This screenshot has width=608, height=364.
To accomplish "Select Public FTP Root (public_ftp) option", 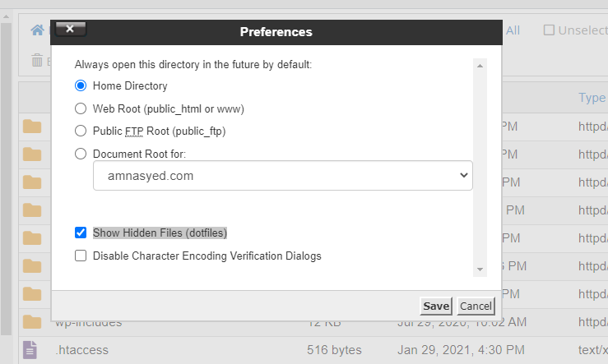I will click(x=81, y=131).
